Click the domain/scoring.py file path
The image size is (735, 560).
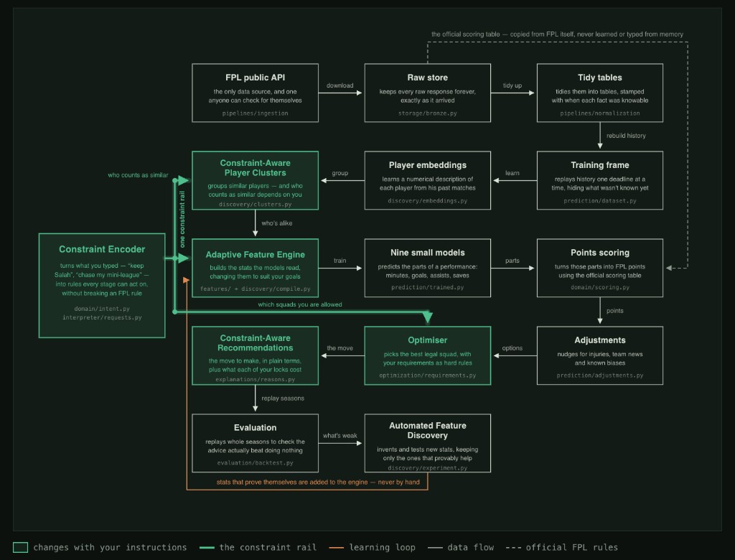[x=600, y=287]
